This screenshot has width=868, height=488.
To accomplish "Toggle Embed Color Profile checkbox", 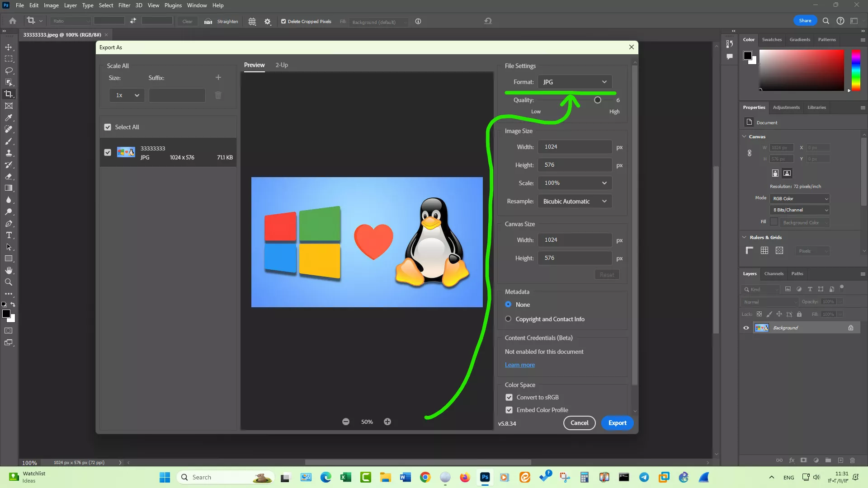I will coord(509,410).
